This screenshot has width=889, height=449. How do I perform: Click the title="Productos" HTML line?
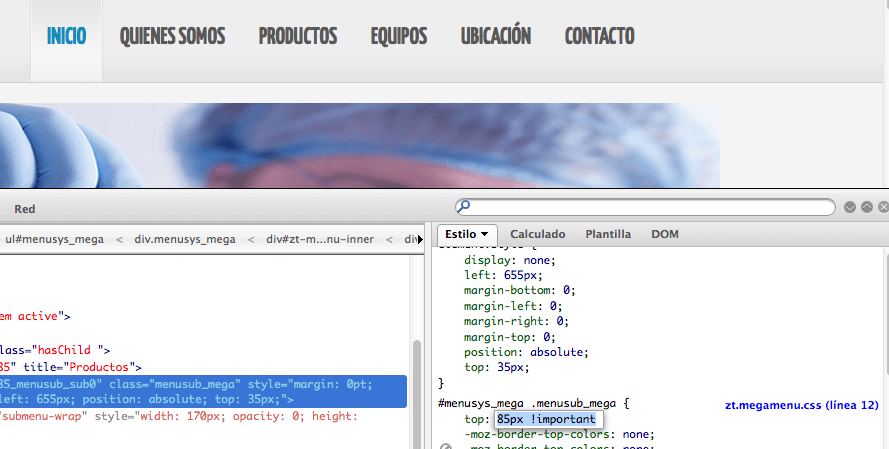coord(71,367)
